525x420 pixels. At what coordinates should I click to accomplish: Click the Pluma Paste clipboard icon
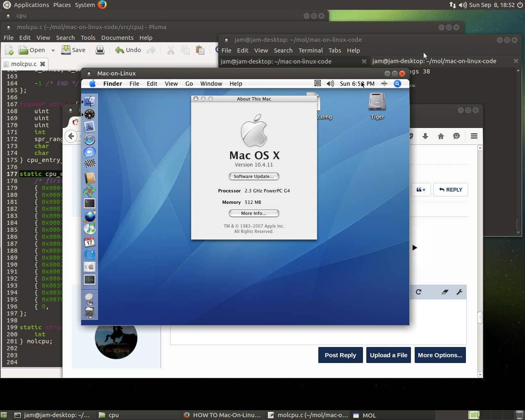pyautogui.click(x=200, y=50)
